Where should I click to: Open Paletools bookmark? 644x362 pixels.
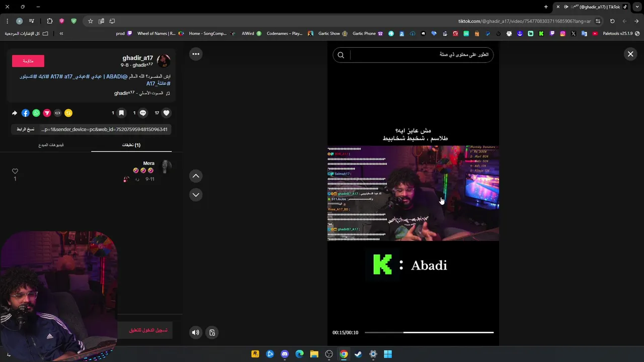tap(621, 34)
